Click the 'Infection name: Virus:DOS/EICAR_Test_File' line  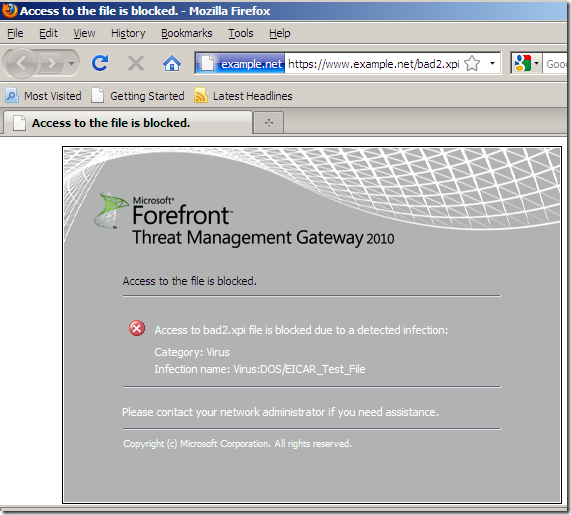(260, 369)
